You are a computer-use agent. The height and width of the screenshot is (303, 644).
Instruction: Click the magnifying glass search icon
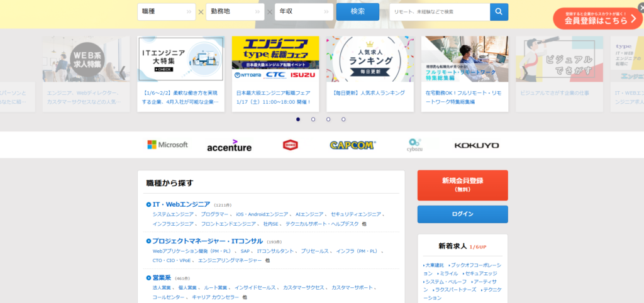click(x=499, y=12)
